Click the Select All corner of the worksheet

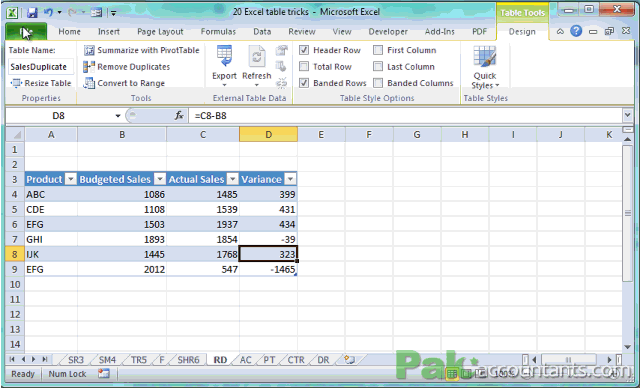(15, 134)
